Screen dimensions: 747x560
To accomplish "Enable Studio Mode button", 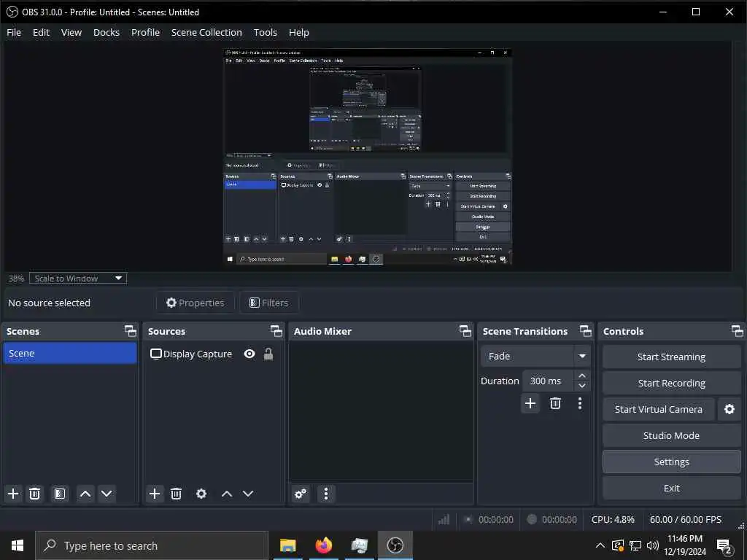I will (x=671, y=436).
